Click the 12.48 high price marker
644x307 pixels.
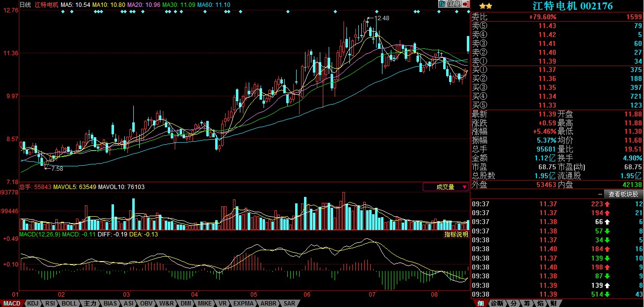[382, 18]
